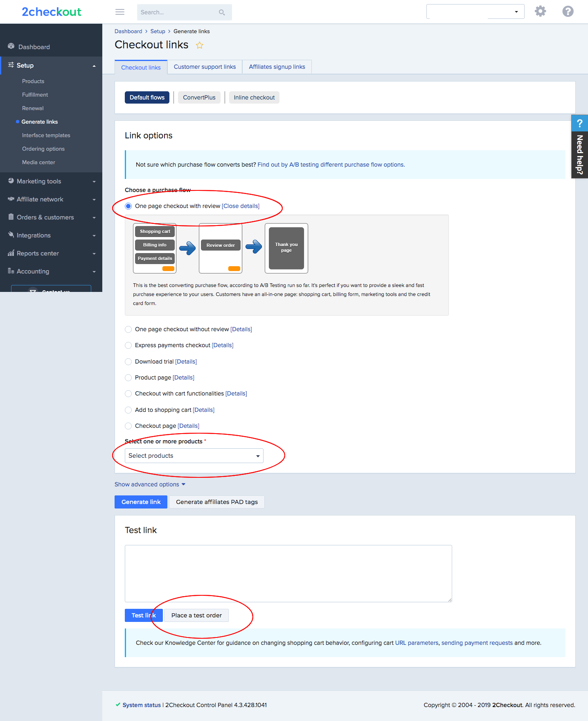Select One page checkout with review
Viewport: 588px width, 721px height.
[x=128, y=206]
